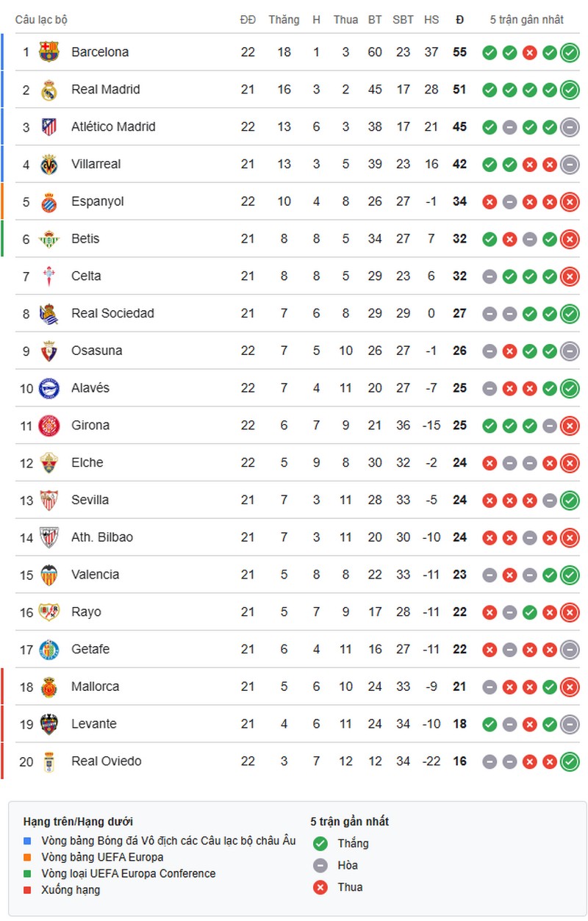
Task: Sort by the Đ points column header
Action: 459,20
